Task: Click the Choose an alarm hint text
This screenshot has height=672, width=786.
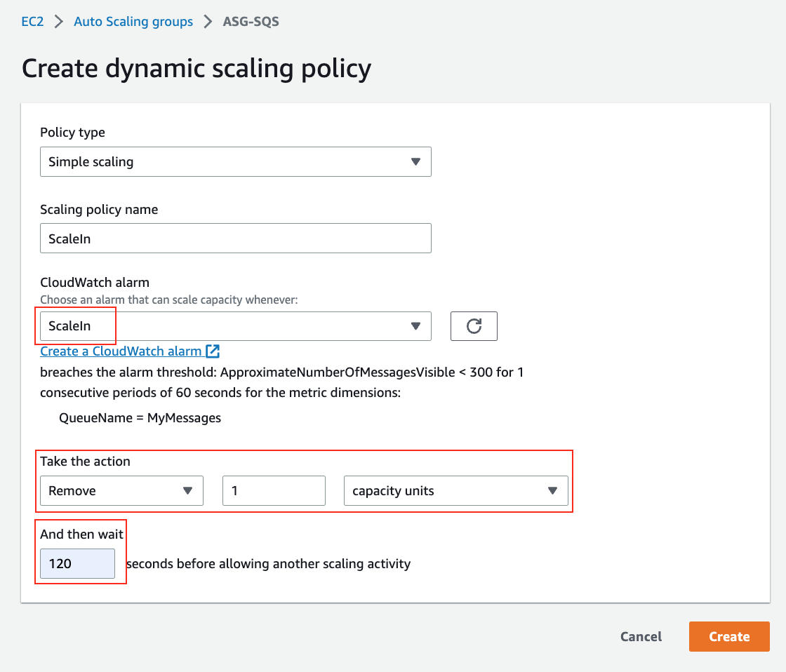Action: [169, 300]
